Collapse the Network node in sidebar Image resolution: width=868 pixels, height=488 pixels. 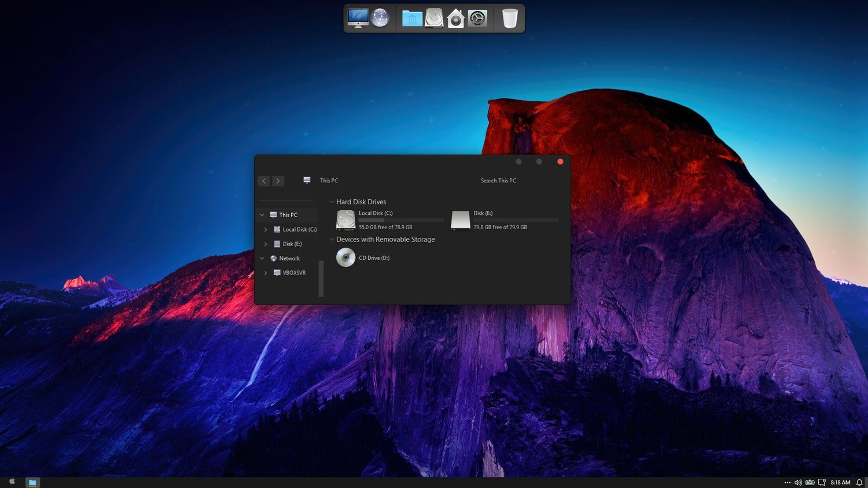pyautogui.click(x=262, y=258)
